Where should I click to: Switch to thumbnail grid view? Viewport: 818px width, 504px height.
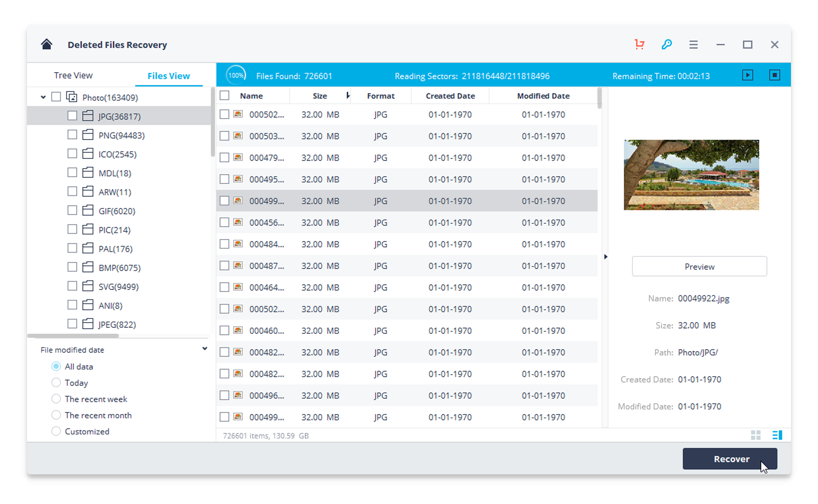[756, 435]
